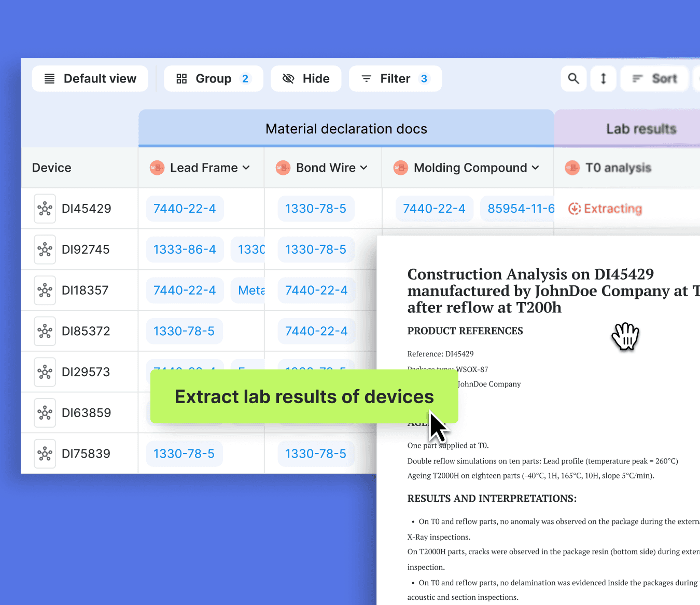
Task: Select the Lab results group header
Action: pos(627,129)
